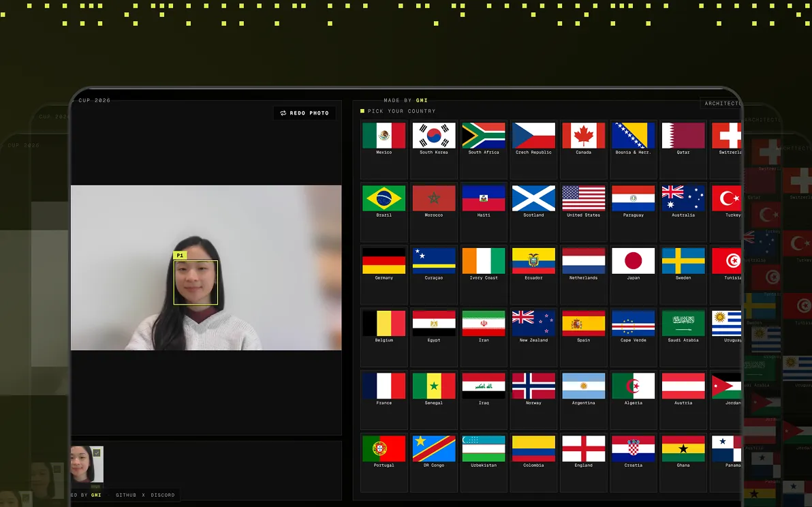Pick the Canada maple leaf flag
This screenshot has width=812, height=507.
click(584, 136)
